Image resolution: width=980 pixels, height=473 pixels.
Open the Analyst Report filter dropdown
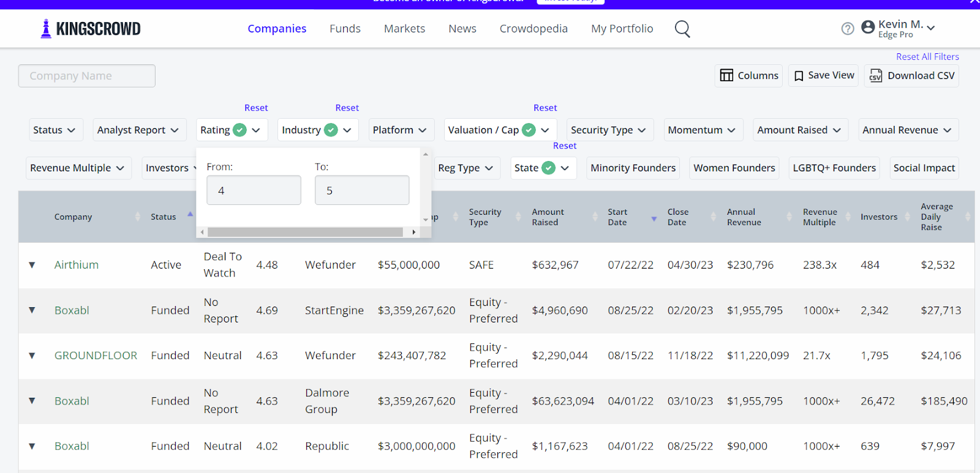(140, 130)
